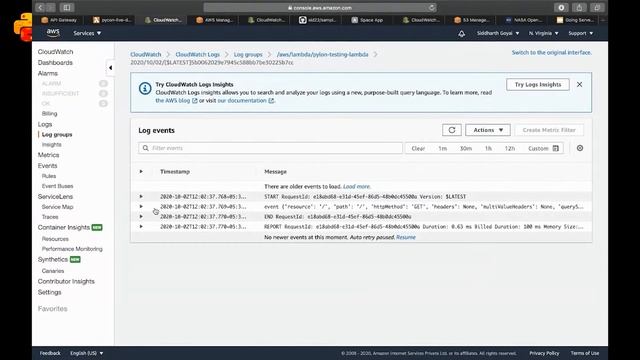Collapse the CloudWatch side navigation arrow
This screenshot has height=360, width=640.
click(110, 68)
